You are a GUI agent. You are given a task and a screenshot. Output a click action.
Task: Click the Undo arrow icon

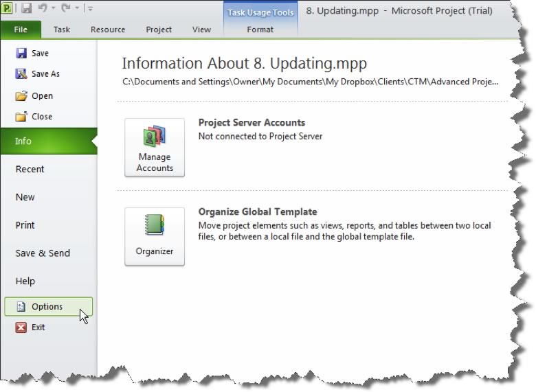43,8
